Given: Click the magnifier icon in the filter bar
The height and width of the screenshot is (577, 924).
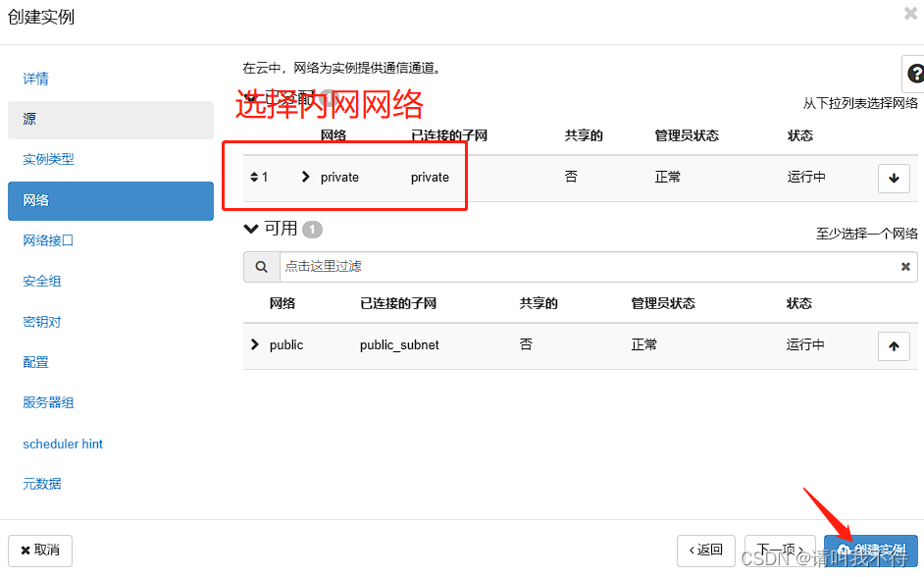Looking at the screenshot, I should pos(260,266).
